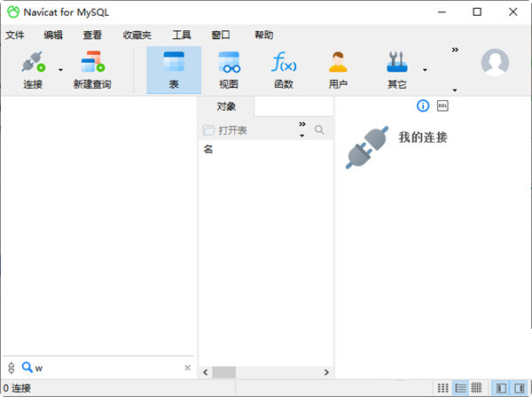Expand main toolbar overflow chevron
The height and width of the screenshot is (397, 532).
point(455,51)
